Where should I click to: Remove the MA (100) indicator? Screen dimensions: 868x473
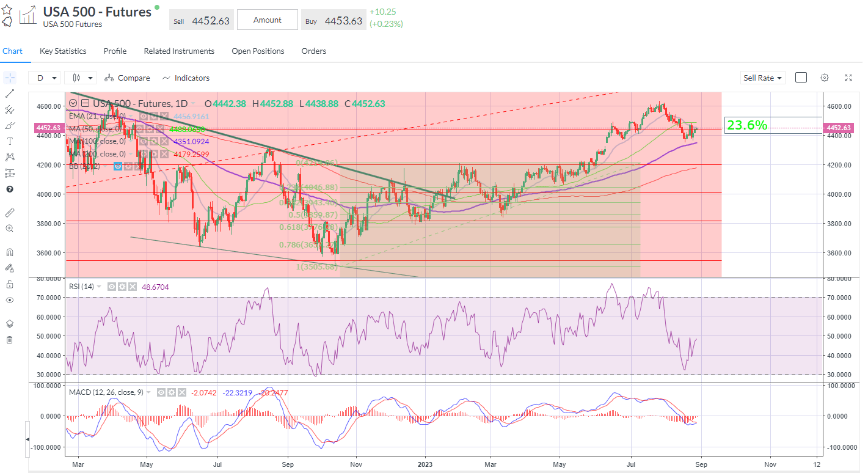pyautogui.click(x=164, y=141)
